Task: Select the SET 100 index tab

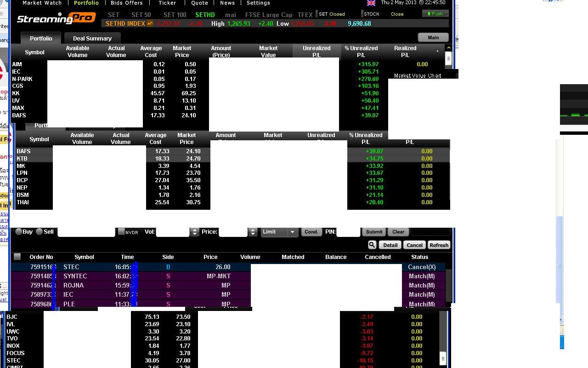Action: click(175, 15)
